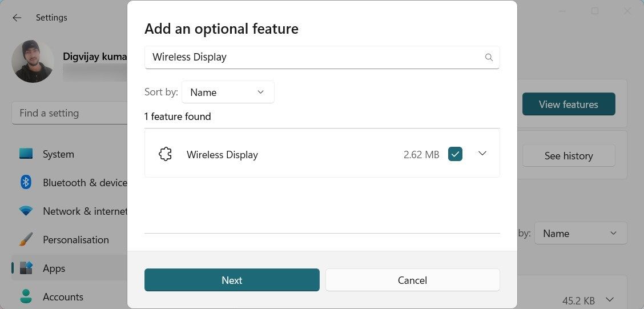Click the Network wifi icon
The height and width of the screenshot is (309, 644).
pos(26,211)
